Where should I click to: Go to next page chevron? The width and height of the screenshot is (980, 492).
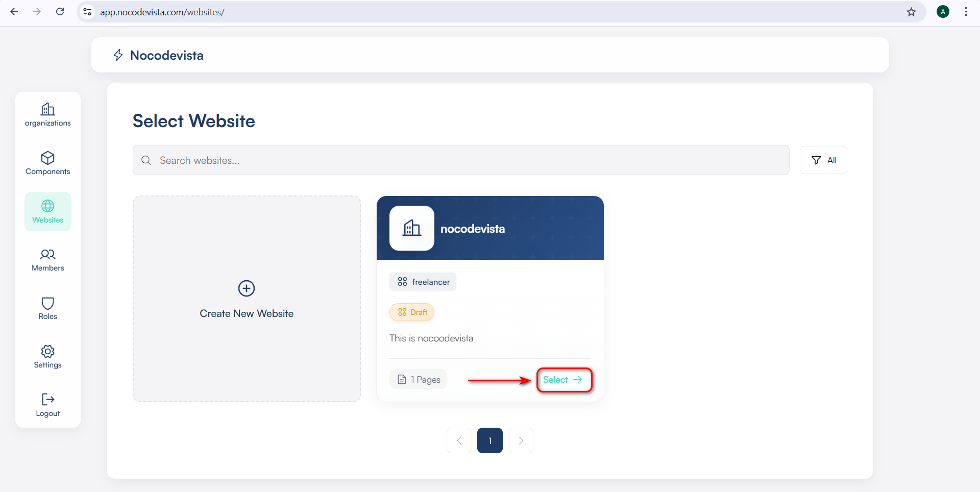521,440
